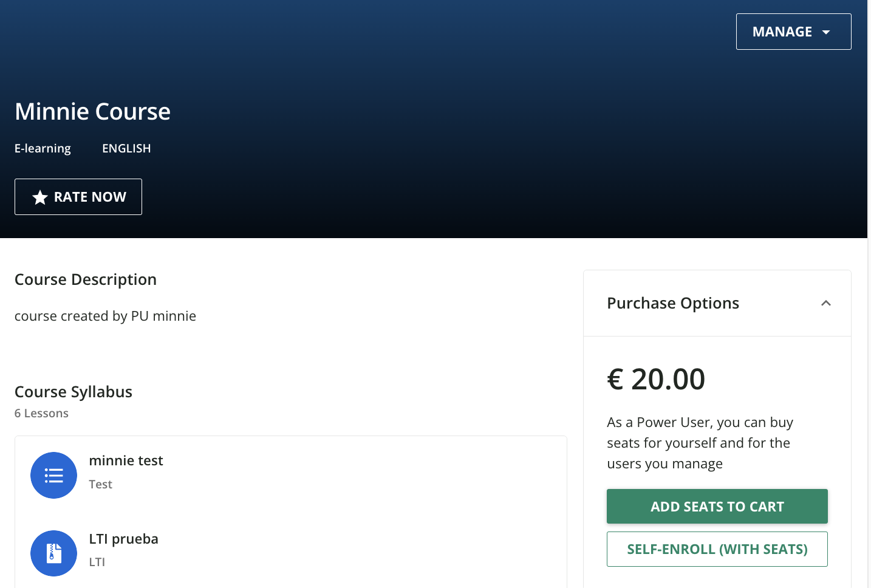This screenshot has height=588, width=871.
Task: Click the Purchase Options header text
Action: click(673, 303)
